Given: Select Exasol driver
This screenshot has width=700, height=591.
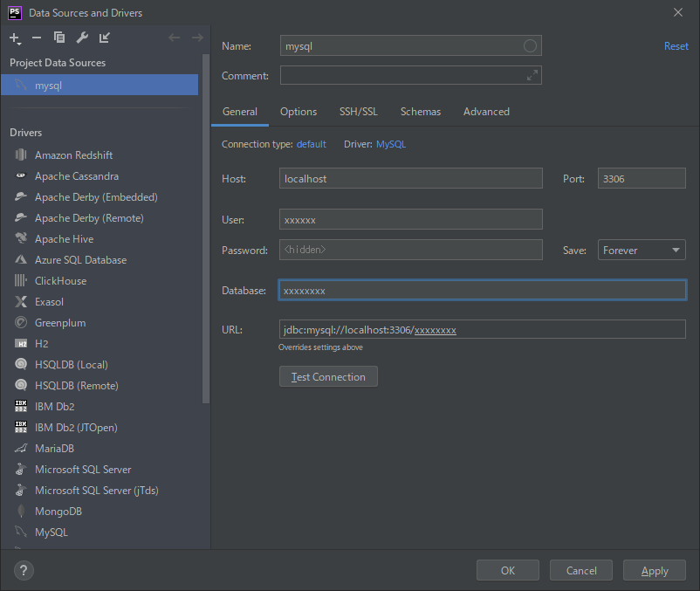Looking at the screenshot, I should [100, 302].
